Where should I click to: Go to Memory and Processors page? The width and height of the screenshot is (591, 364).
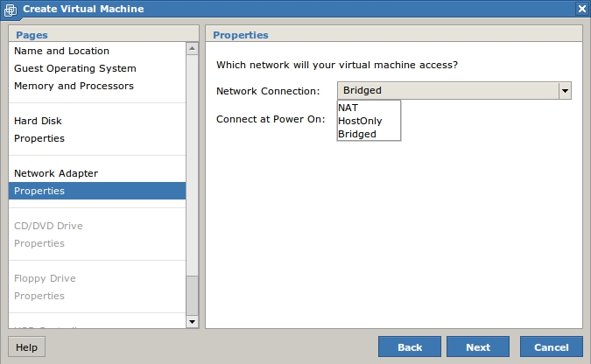(x=97, y=86)
